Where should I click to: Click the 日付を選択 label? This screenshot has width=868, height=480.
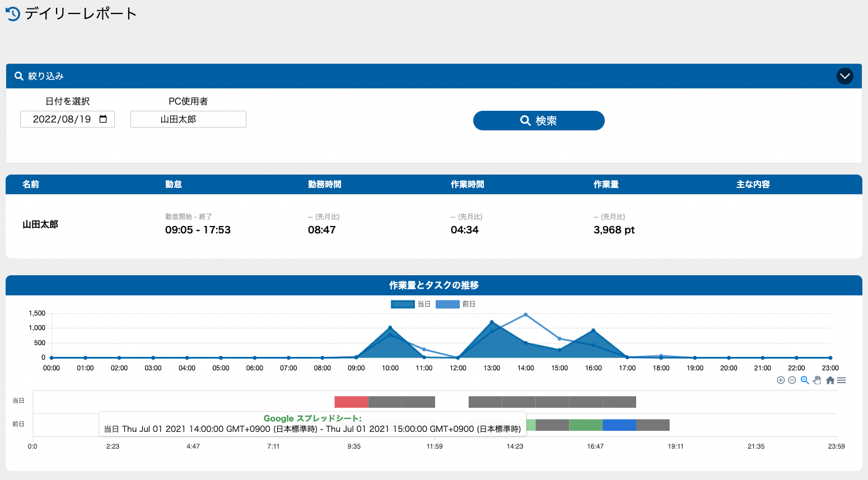point(67,101)
